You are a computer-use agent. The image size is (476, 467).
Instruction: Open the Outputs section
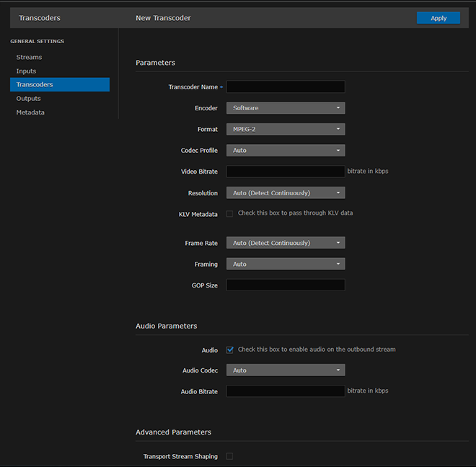[x=29, y=98]
